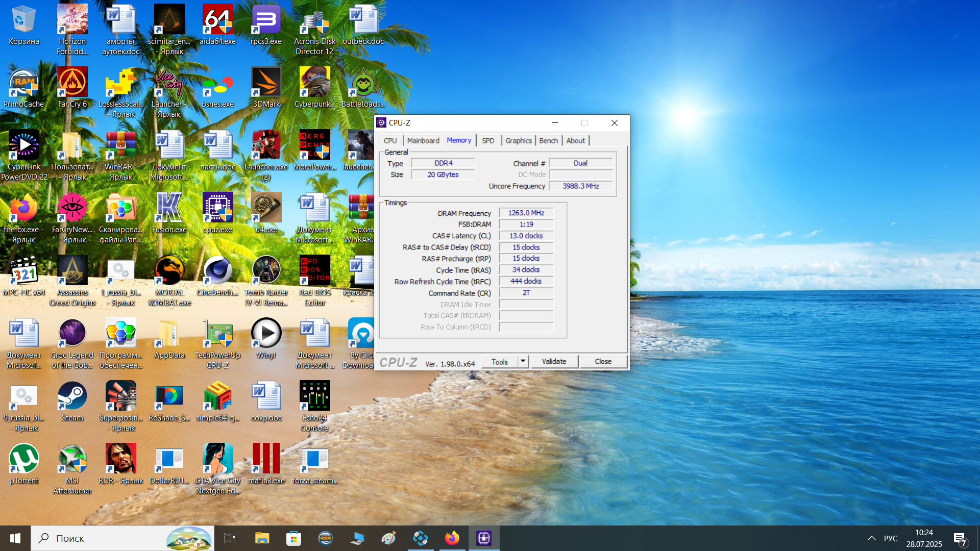This screenshot has height=551, width=980.
Task: Switch to the Graphics tab
Action: click(518, 141)
